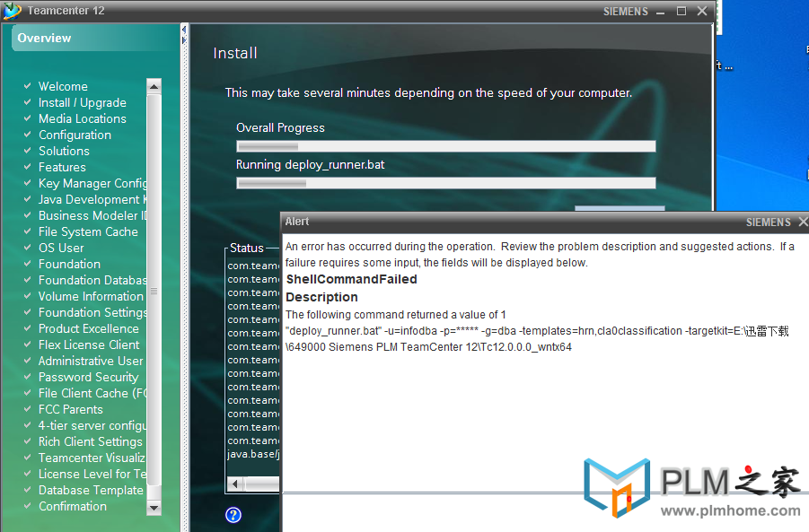Select the 4-tier server configuration step
The width and height of the screenshot is (809, 532).
point(92,426)
